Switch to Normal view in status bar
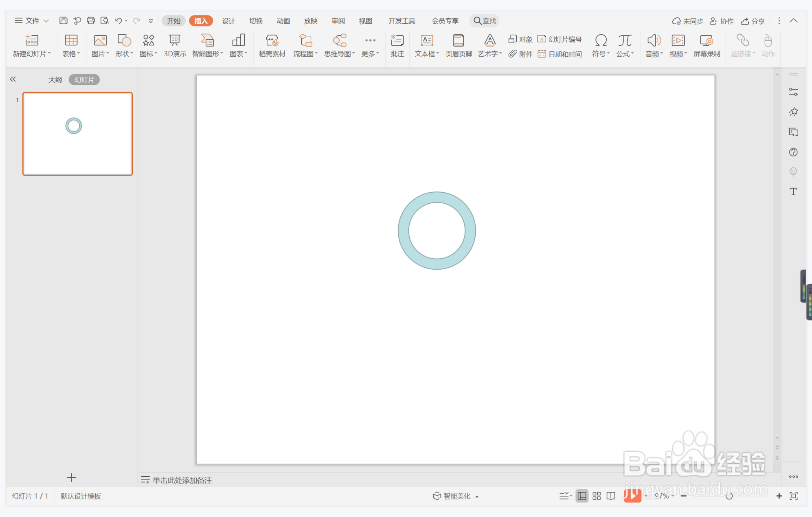This screenshot has height=517, width=812. tap(582, 496)
